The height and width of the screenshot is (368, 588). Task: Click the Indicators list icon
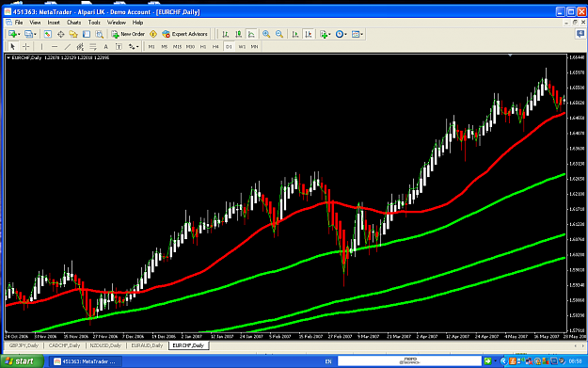324,34
